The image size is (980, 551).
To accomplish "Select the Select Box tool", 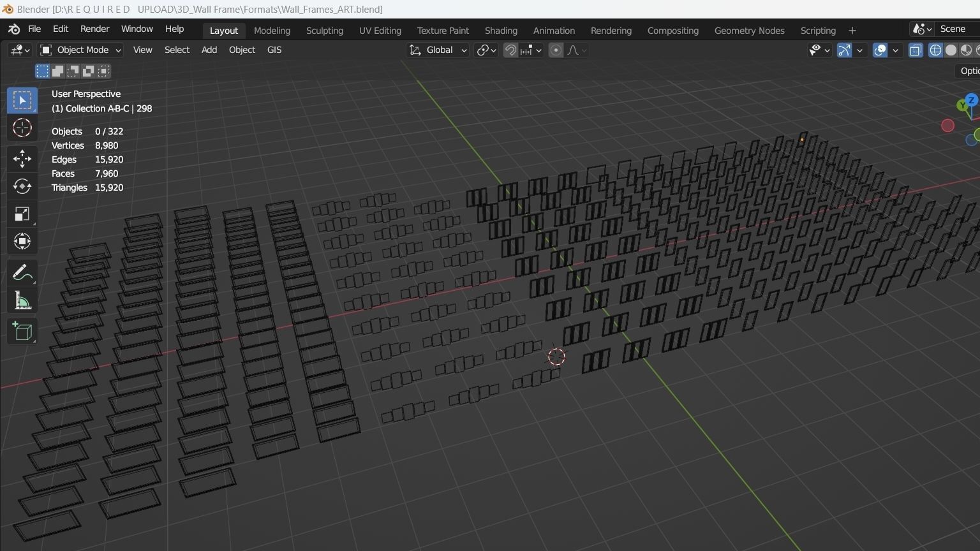I will pyautogui.click(x=22, y=100).
